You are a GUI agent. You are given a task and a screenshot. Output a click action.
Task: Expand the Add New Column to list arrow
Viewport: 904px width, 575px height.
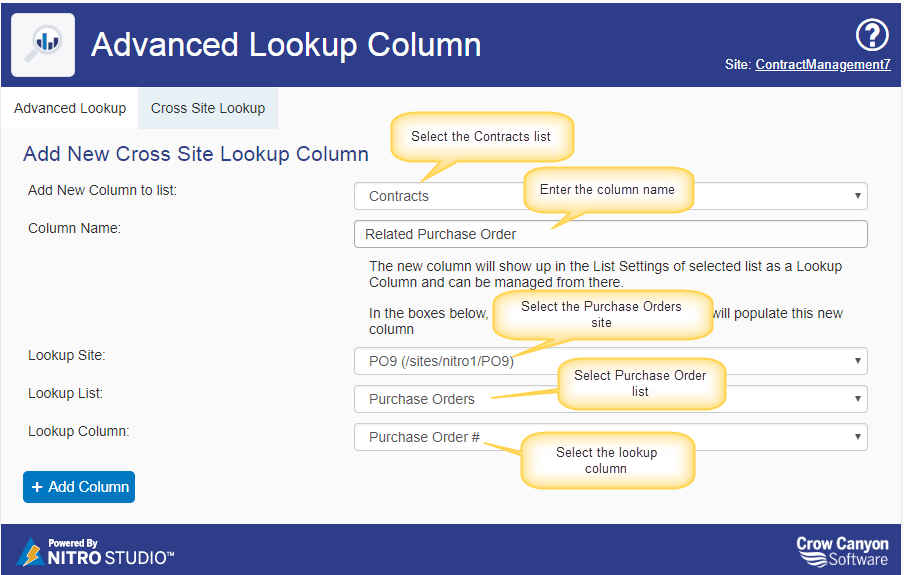[x=857, y=196]
